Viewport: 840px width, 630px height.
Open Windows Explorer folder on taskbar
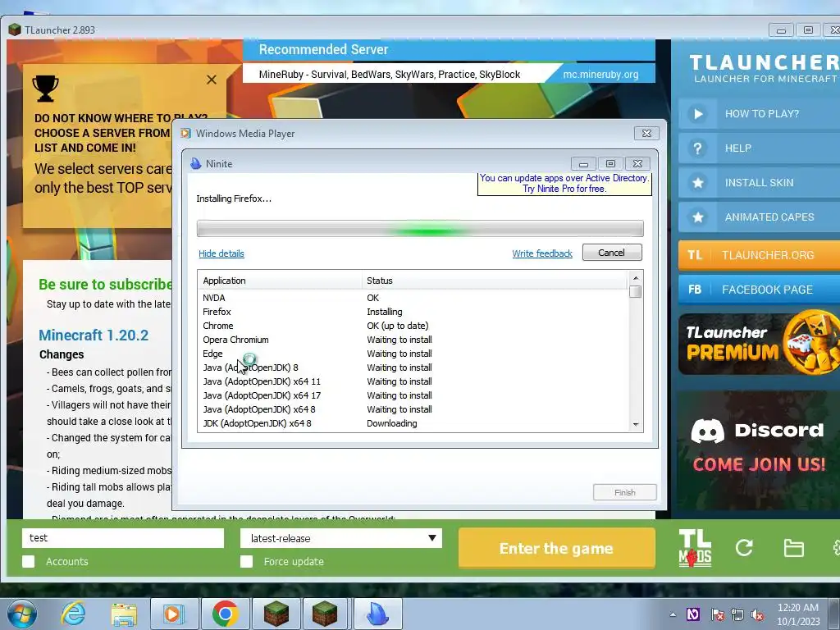coord(124,614)
